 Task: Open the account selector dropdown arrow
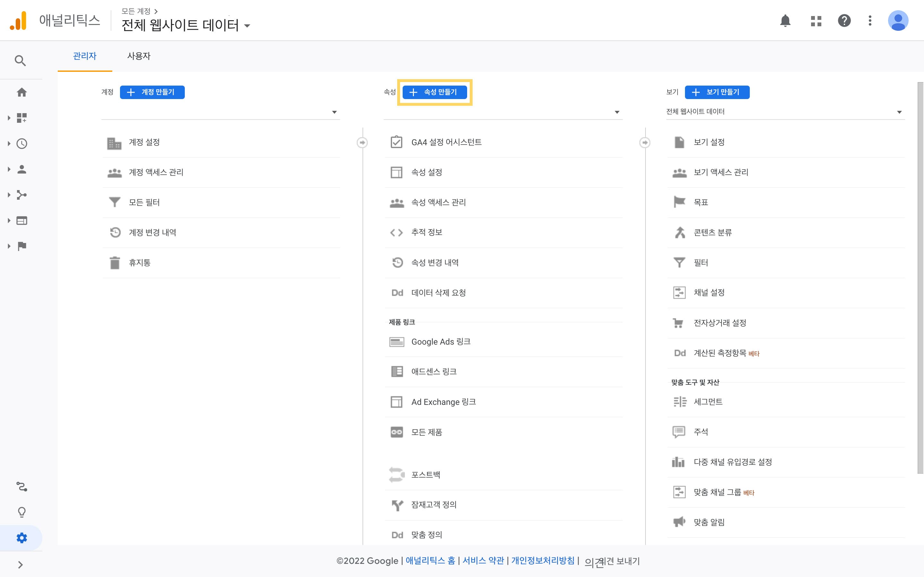pyautogui.click(x=334, y=112)
